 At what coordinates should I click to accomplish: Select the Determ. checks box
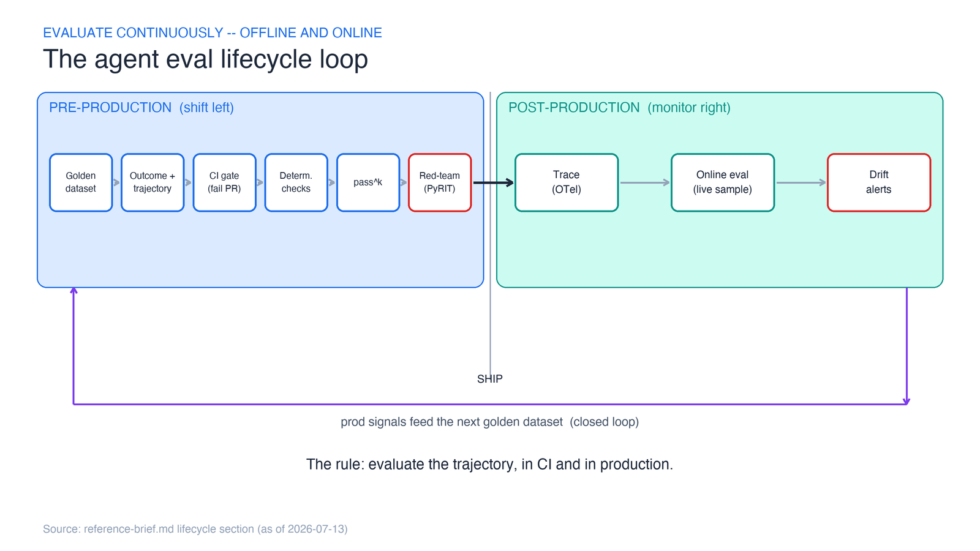(x=296, y=182)
